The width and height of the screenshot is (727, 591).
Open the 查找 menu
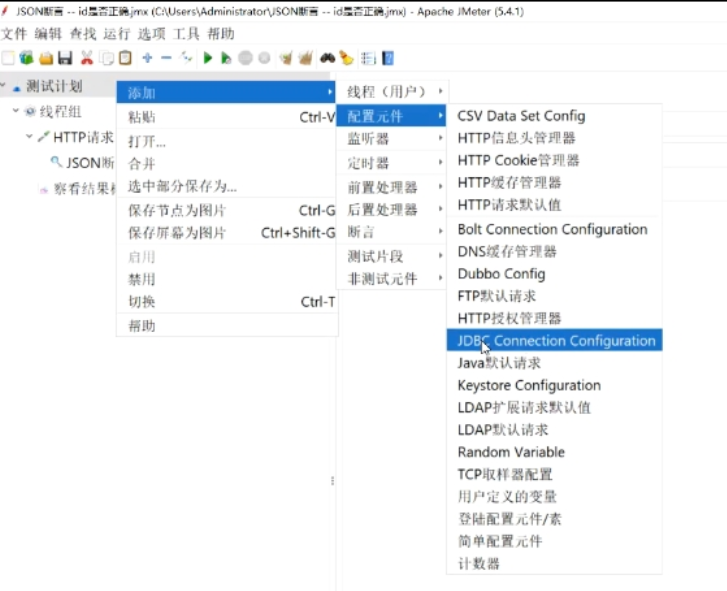(x=83, y=34)
